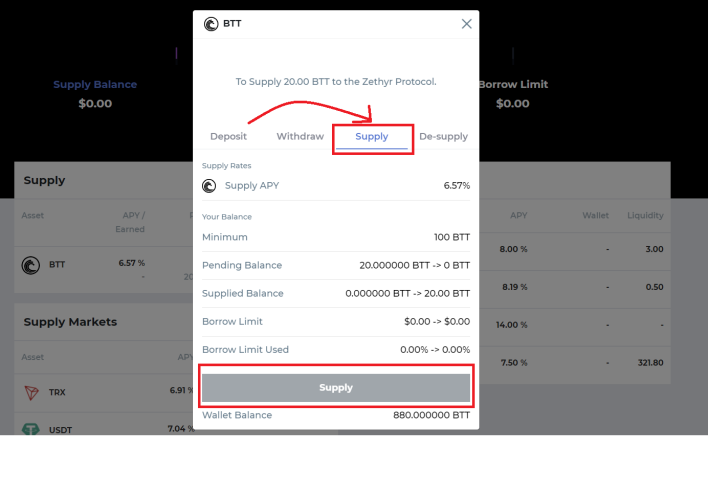The height and width of the screenshot is (493, 708).
Task: Switch to the Withdraw tab
Action: coord(300,136)
